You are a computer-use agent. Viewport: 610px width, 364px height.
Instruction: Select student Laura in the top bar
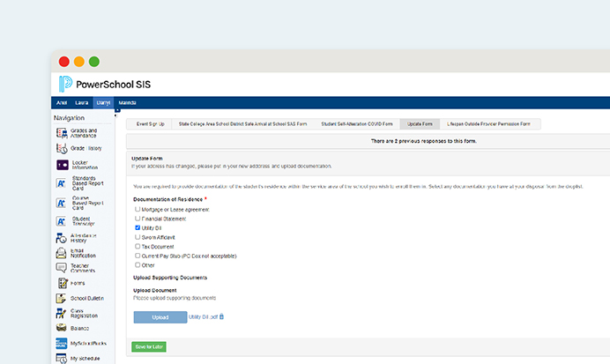coord(81,103)
